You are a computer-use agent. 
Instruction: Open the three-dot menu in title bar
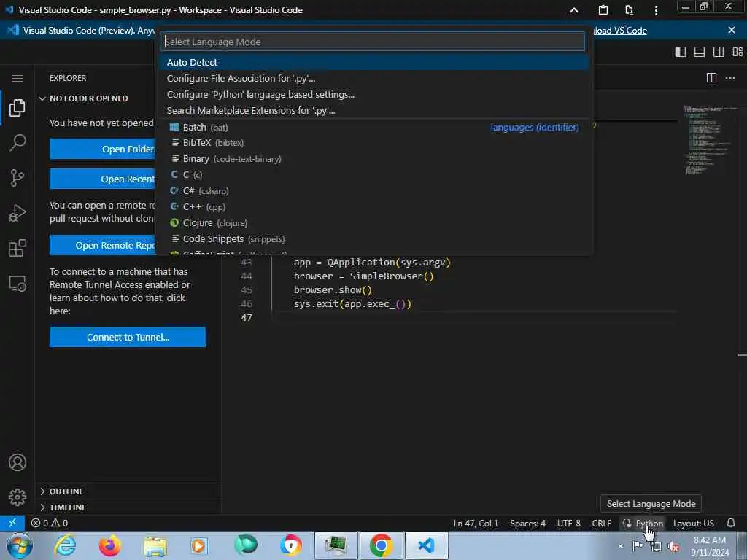[x=656, y=10]
